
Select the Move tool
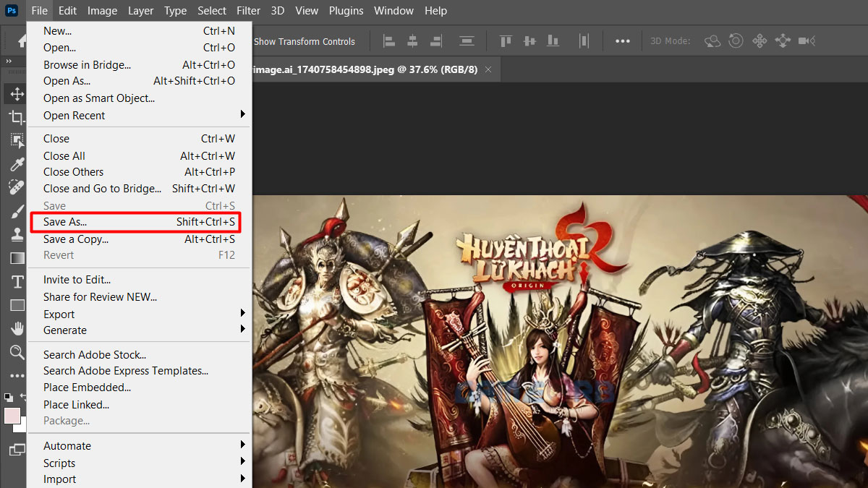point(17,94)
